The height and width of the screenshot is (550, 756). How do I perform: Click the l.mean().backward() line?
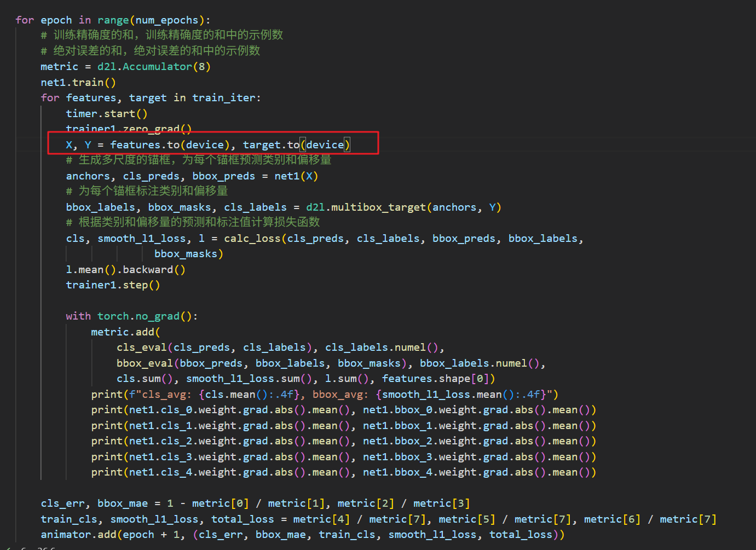pos(126,270)
